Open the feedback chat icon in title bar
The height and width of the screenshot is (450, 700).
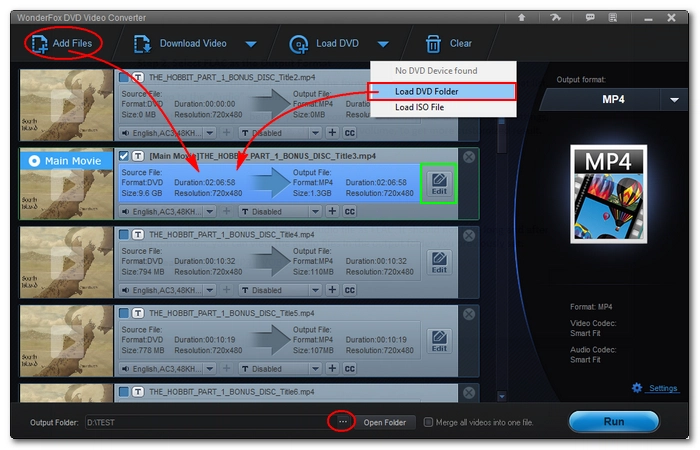(x=590, y=17)
